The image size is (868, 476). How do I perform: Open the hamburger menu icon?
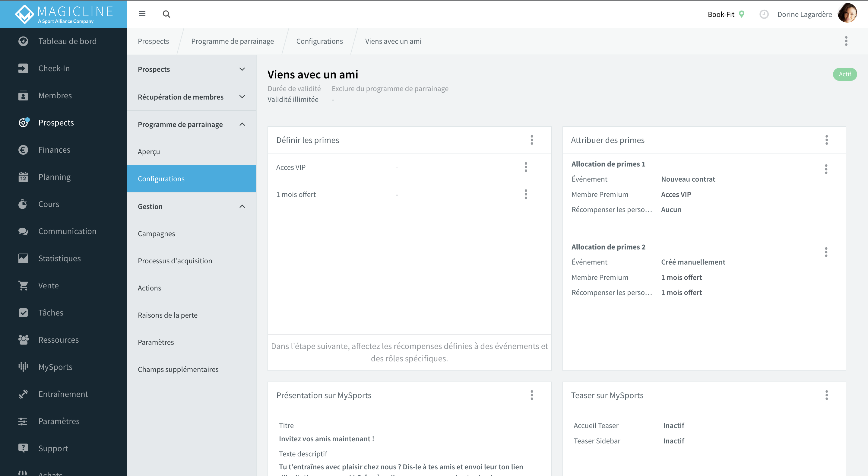[x=142, y=14]
